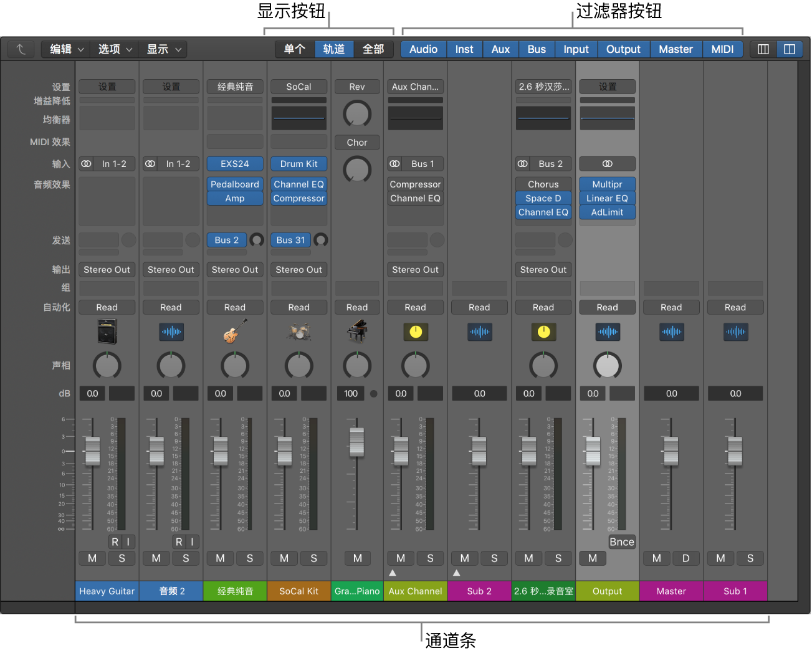Click the mixer back arrow icon

(21, 49)
